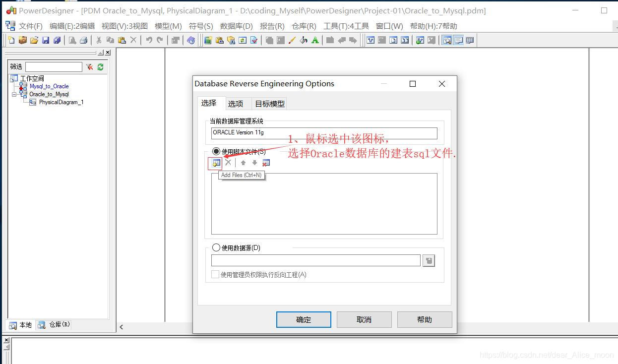Click the green refresh icon above the workspace tree
The height and width of the screenshot is (364, 618).
pyautogui.click(x=100, y=67)
